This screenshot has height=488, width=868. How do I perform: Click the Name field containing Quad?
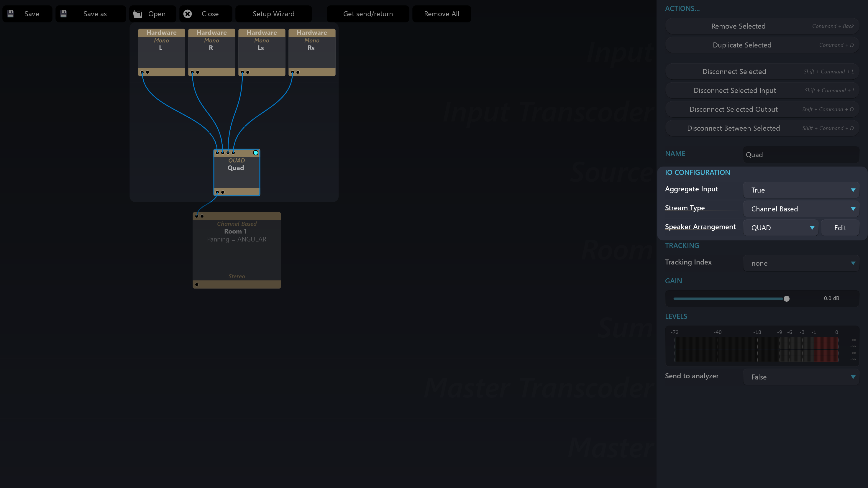(x=801, y=155)
